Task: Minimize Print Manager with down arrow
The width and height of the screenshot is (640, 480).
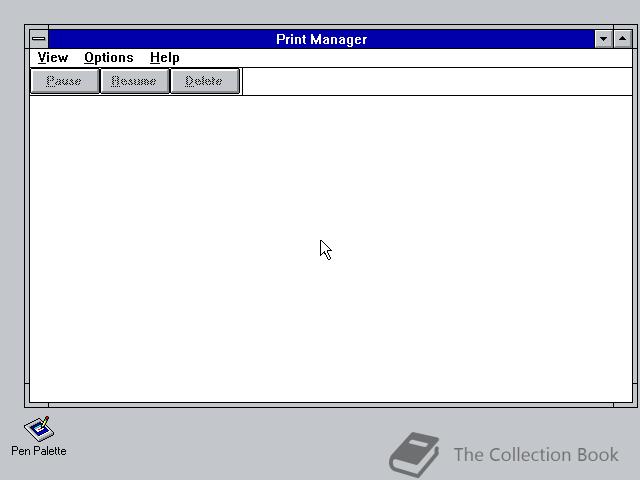Action: coord(603,39)
